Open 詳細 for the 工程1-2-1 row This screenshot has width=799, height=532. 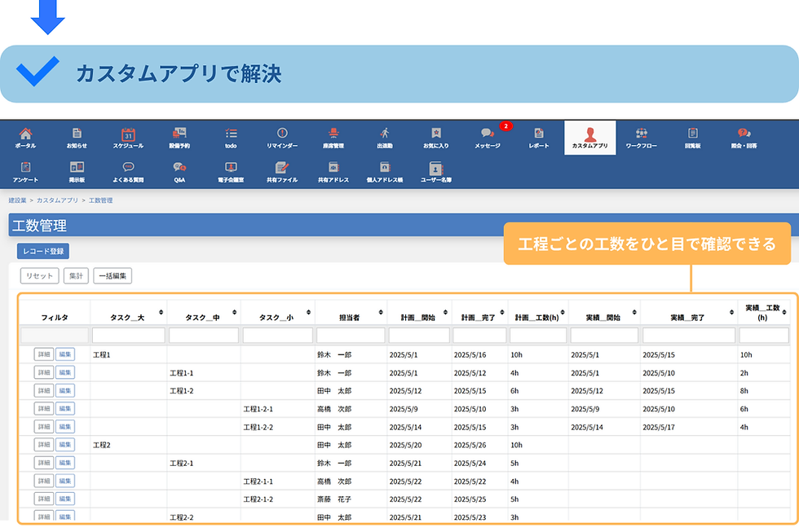[44, 409]
